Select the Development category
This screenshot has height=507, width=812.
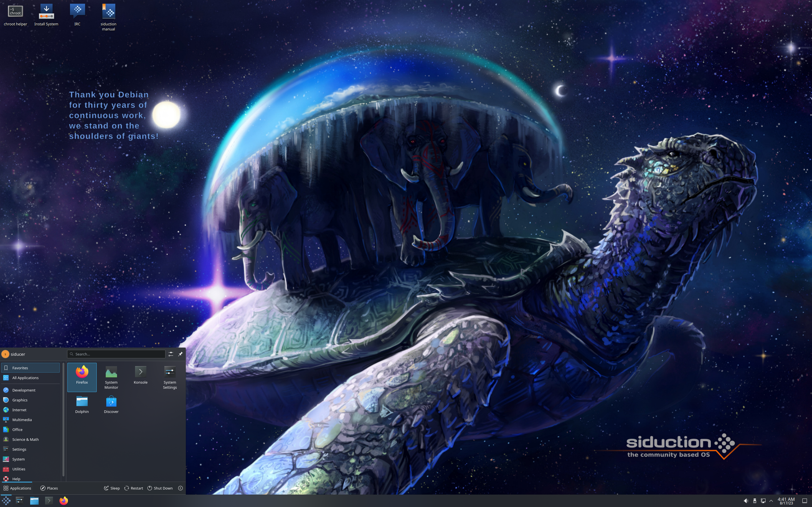pos(23,390)
